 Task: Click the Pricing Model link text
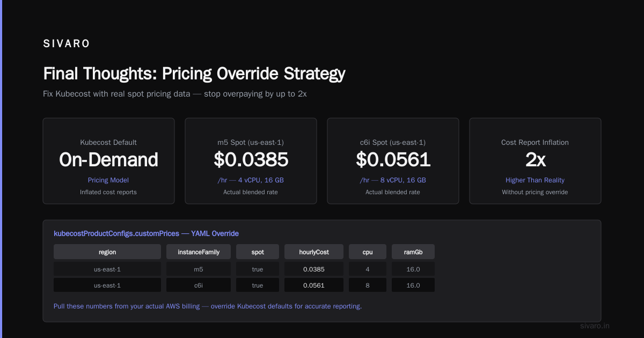(108, 180)
